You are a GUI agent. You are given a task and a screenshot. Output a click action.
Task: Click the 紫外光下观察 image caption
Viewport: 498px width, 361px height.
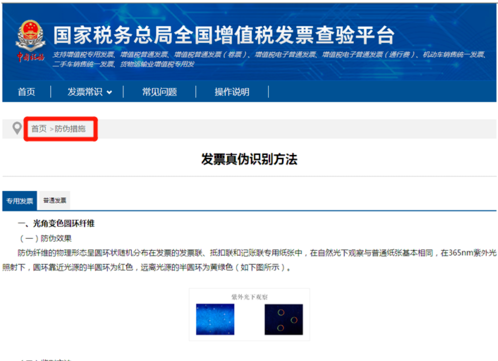(249, 297)
